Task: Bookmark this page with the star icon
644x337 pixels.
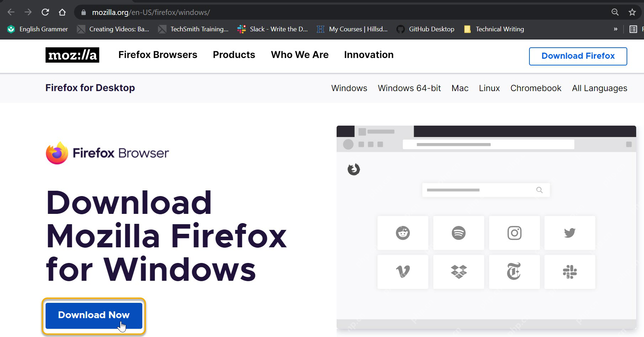Action: coord(632,12)
